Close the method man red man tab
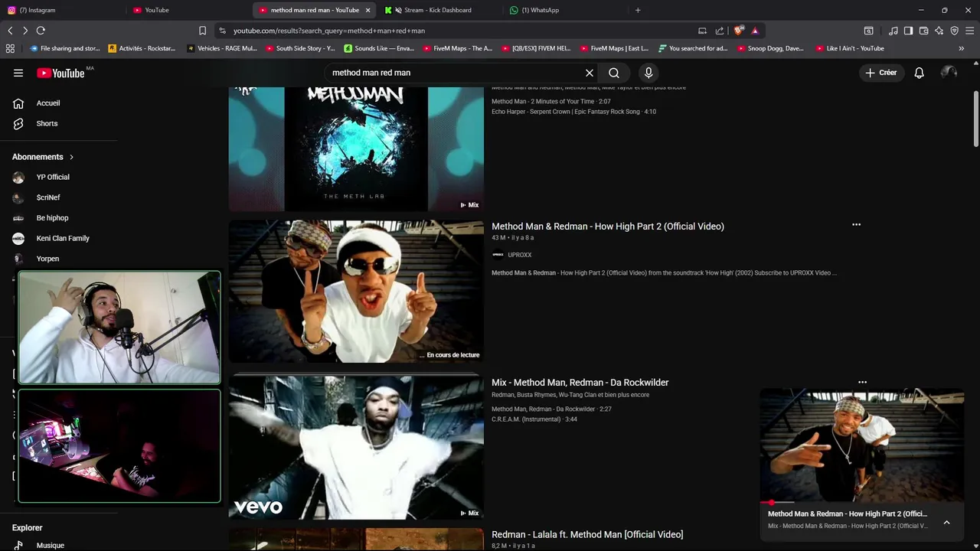 point(367,10)
